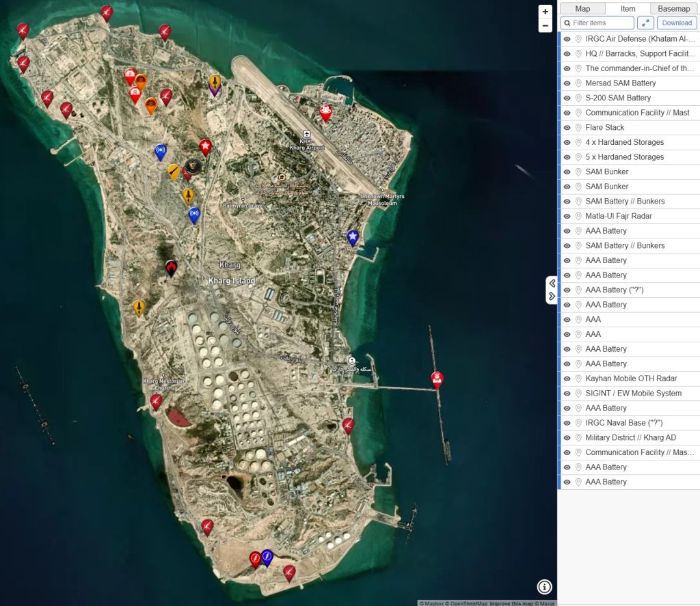Select the blue lightning bolt marker at south tip
Viewport: 700px width, 606px height.
pyautogui.click(x=267, y=557)
